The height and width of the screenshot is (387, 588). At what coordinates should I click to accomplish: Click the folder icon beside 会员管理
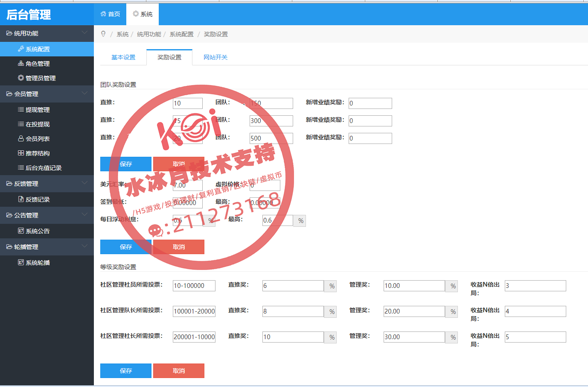coord(9,94)
